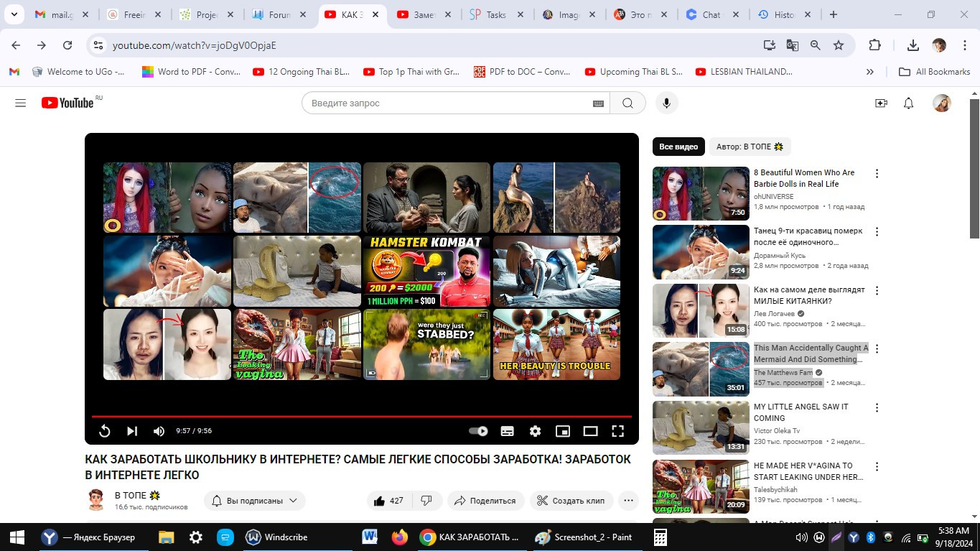
Task: Switch to the Tasks browser tab
Action: (496, 14)
